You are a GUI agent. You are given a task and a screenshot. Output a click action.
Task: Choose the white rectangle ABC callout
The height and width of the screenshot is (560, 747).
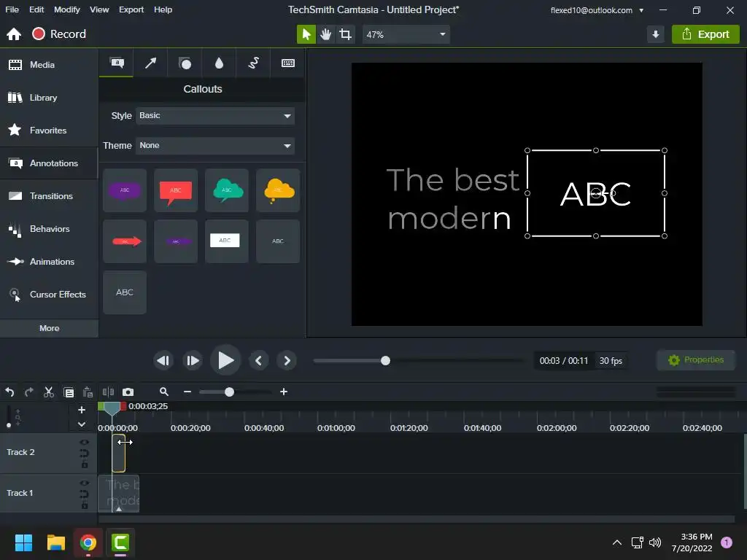pos(227,241)
